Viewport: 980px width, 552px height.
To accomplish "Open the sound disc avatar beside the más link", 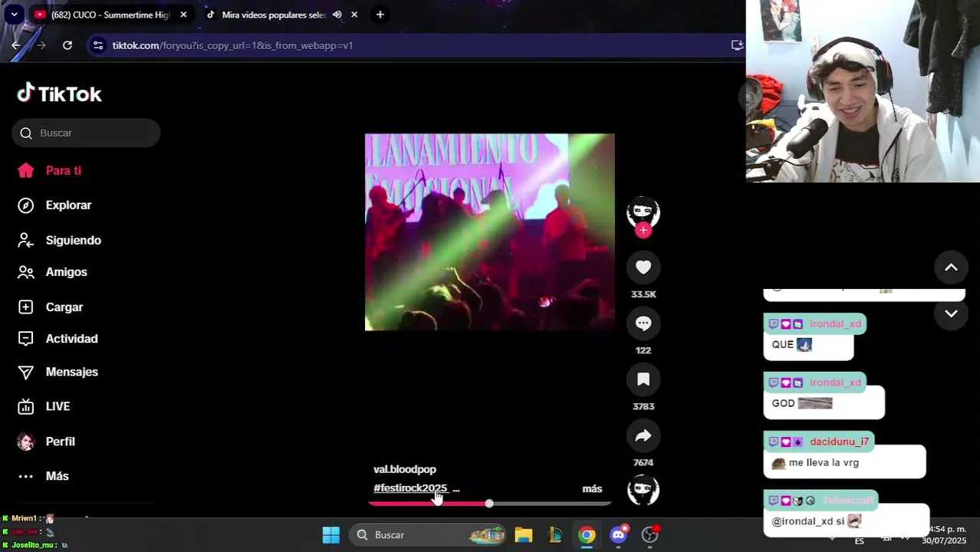I will click(643, 490).
